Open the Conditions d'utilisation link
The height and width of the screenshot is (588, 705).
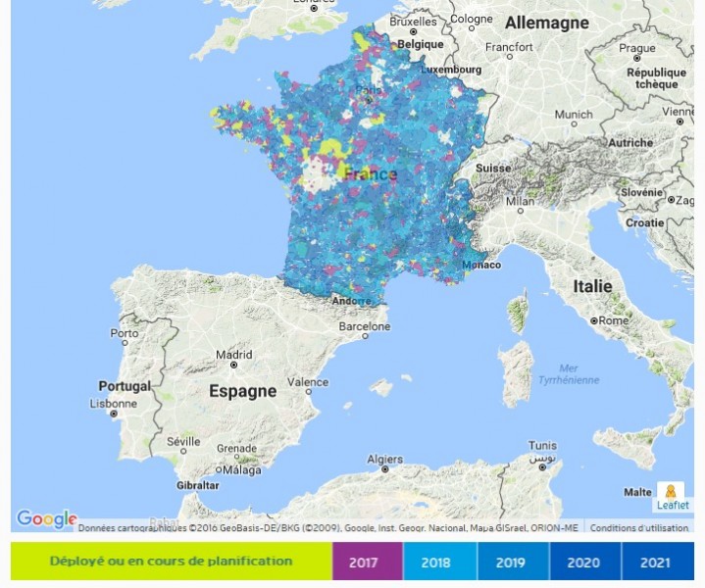639,528
